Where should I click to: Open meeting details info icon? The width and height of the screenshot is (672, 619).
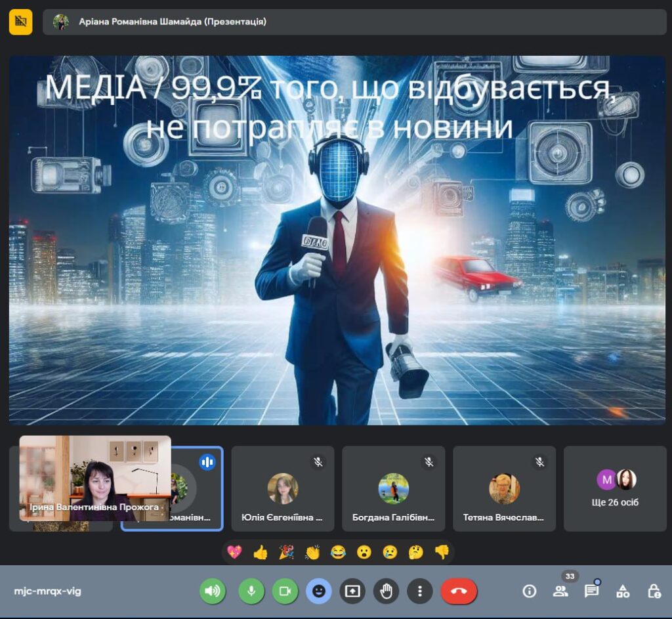(529, 591)
